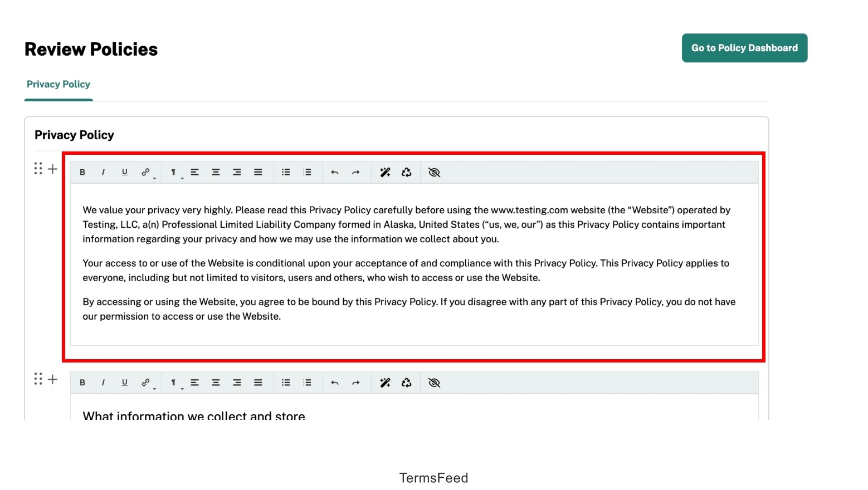Screen dimensions: 868x490
Task: Toggle bold in the first editor toolbar
Action: pos(82,172)
